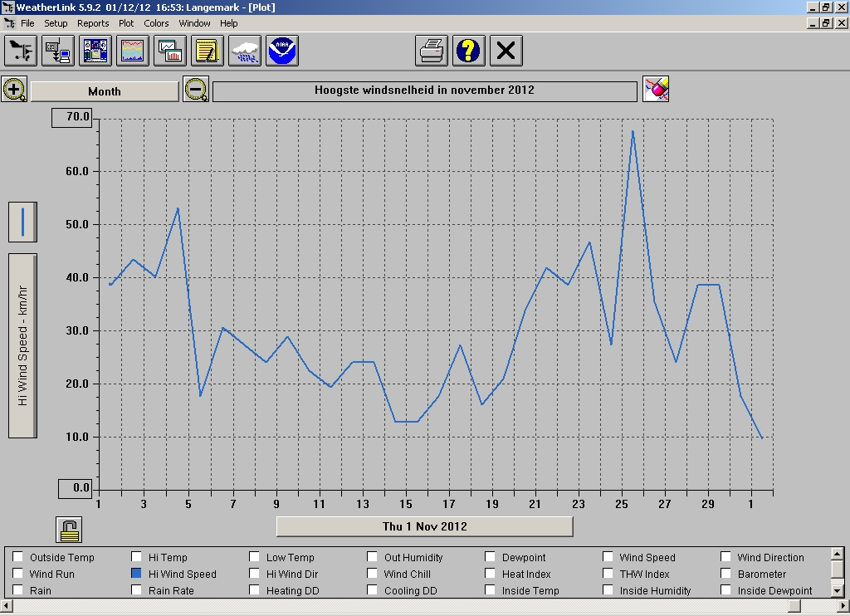This screenshot has width=850, height=616.
Task: Click the horizontal scrollbar right arrow
Action: click(x=843, y=604)
